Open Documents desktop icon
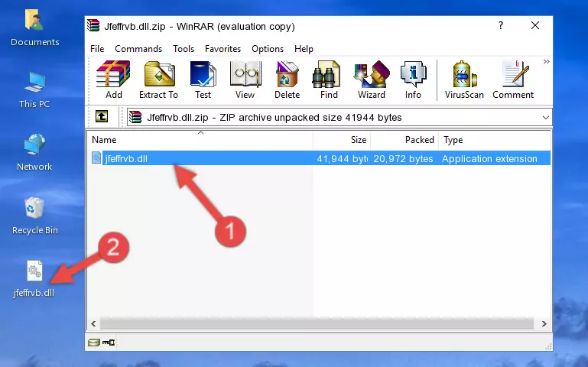588x367 pixels. 34,28
